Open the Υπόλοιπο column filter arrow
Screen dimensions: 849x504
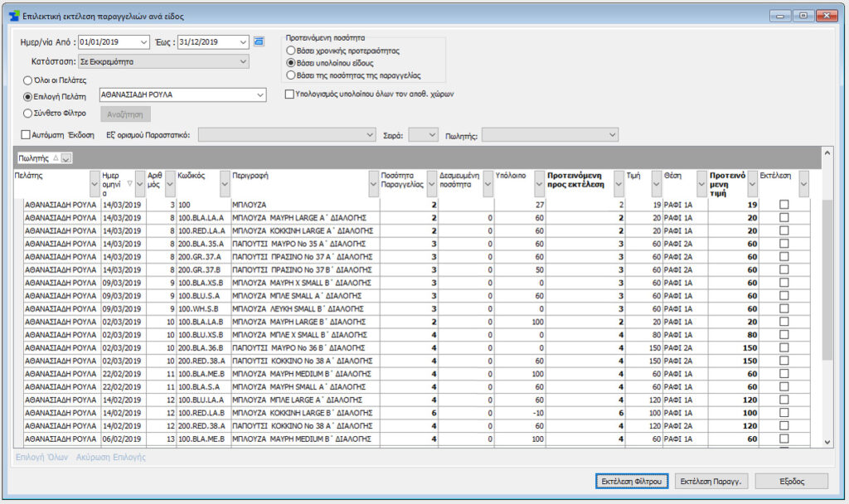pos(539,185)
